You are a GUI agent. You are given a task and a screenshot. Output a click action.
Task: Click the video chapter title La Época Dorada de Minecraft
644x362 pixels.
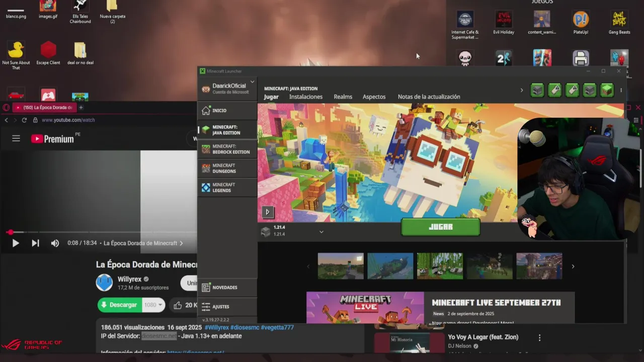(x=143, y=243)
